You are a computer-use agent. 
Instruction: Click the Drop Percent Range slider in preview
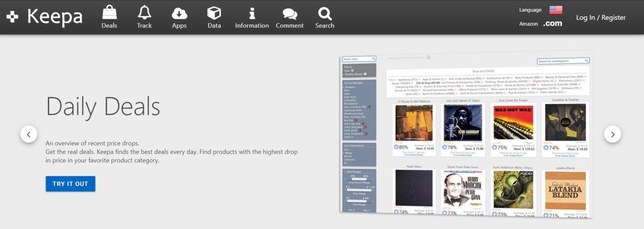point(359,179)
